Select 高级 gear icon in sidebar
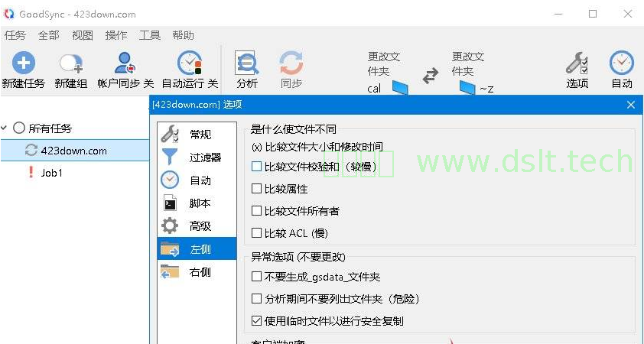This screenshot has height=344, width=644. pos(170,226)
